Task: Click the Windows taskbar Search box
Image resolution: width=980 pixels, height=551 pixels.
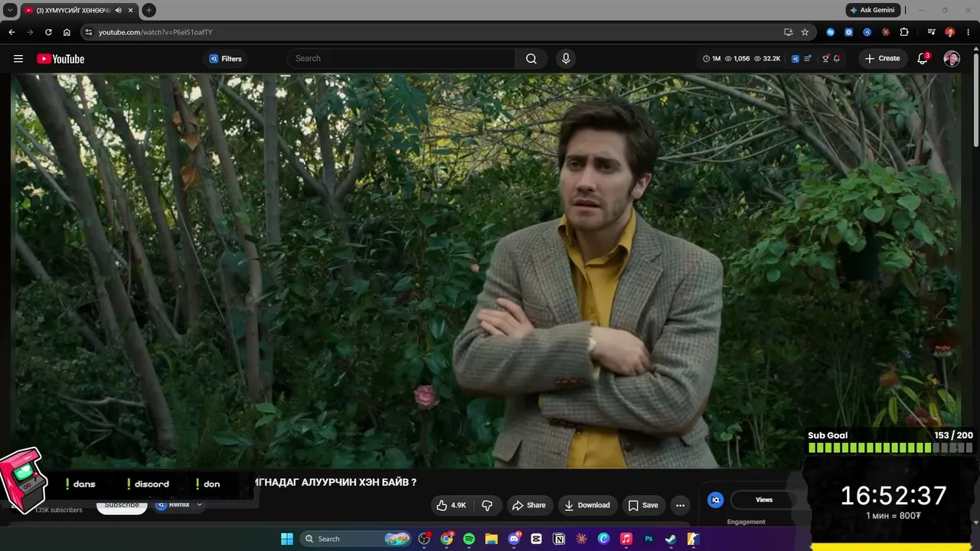Action: (x=356, y=539)
